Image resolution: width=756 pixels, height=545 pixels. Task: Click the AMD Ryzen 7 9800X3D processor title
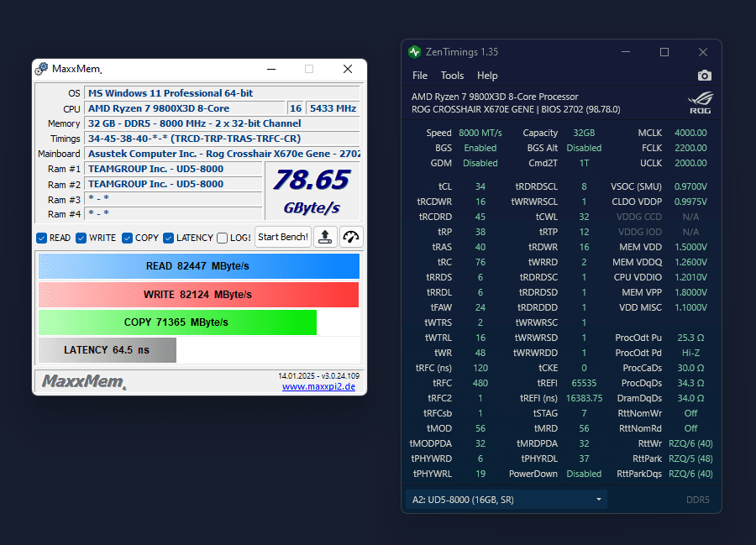tap(495, 97)
